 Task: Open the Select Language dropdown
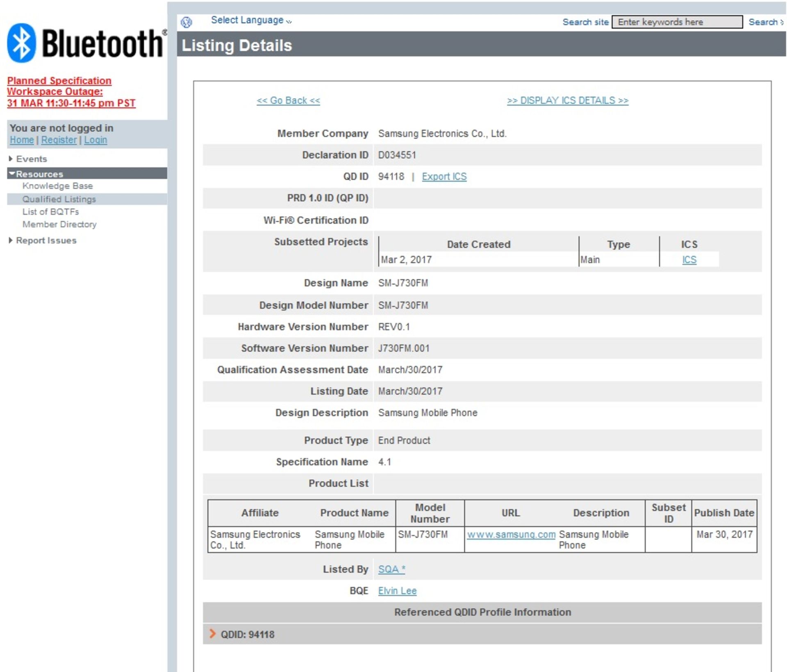[x=251, y=21]
